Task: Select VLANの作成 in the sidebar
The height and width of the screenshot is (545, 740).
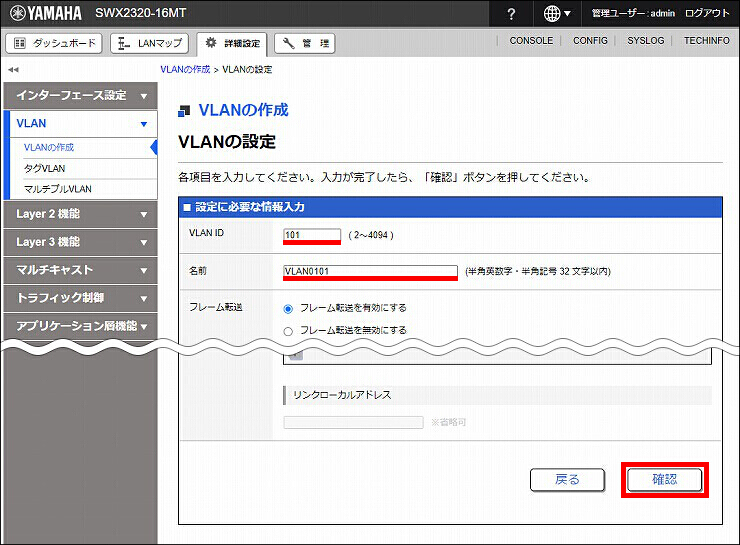Action: (x=49, y=147)
